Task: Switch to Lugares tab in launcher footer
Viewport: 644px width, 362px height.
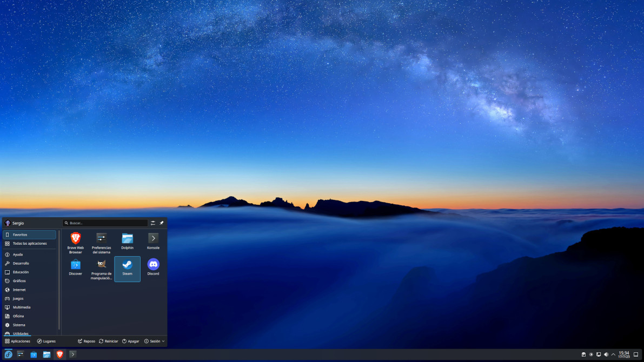Action: (x=47, y=341)
